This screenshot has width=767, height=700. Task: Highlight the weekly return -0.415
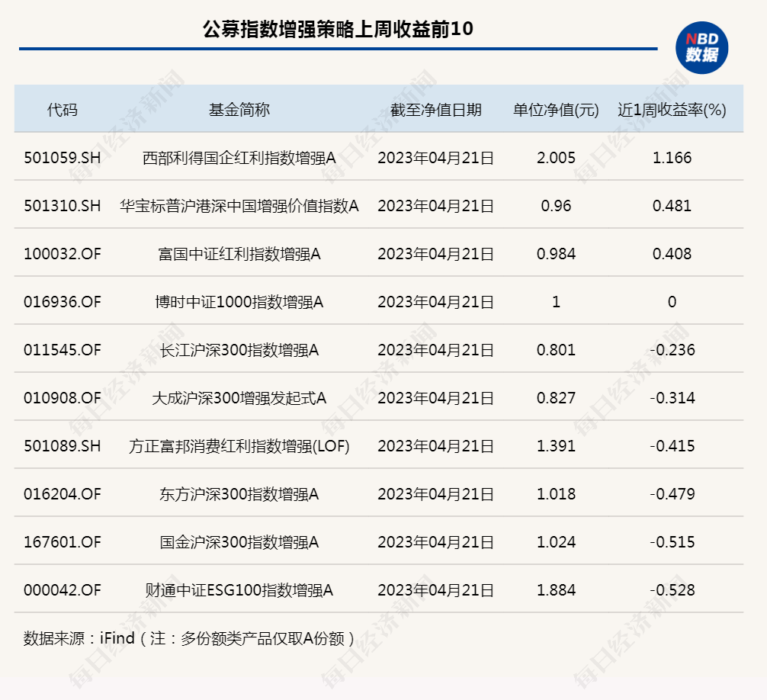[x=672, y=445]
